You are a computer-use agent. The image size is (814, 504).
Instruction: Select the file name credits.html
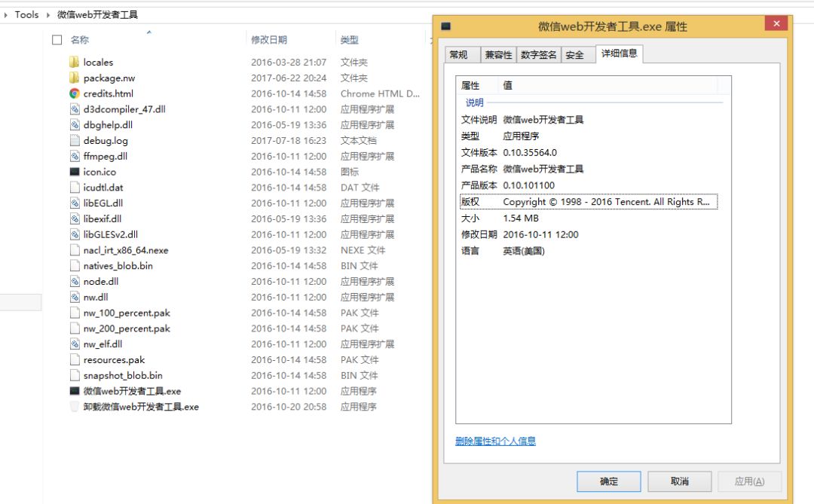(108, 94)
